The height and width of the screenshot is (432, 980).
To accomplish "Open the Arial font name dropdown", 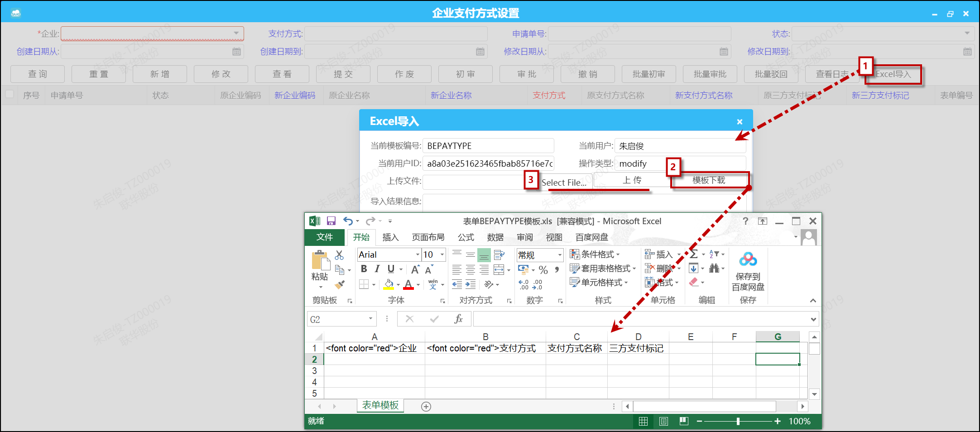I will pos(418,255).
